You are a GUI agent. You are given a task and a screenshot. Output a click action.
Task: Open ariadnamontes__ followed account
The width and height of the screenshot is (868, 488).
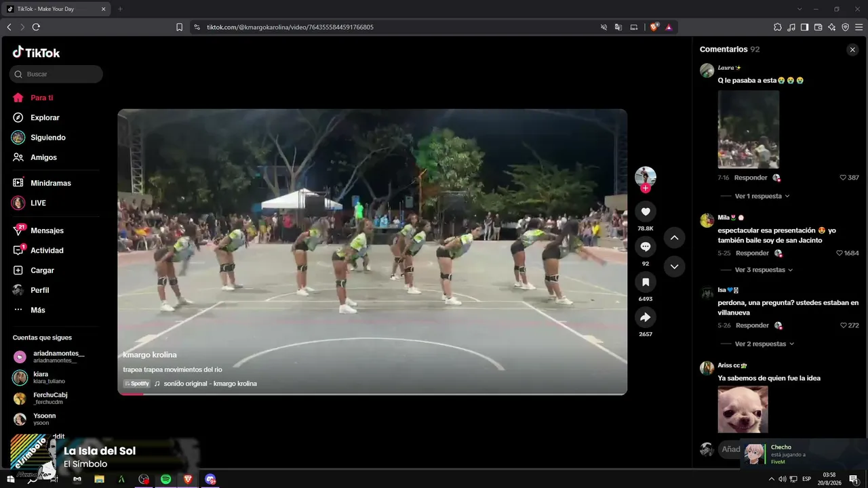[x=56, y=357]
